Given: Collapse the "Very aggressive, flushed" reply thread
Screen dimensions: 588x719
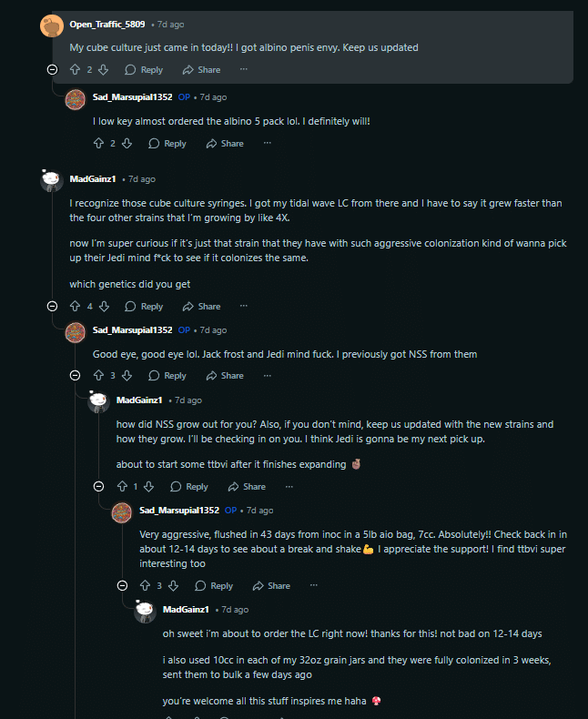Looking at the screenshot, I should pyautogui.click(x=122, y=585).
